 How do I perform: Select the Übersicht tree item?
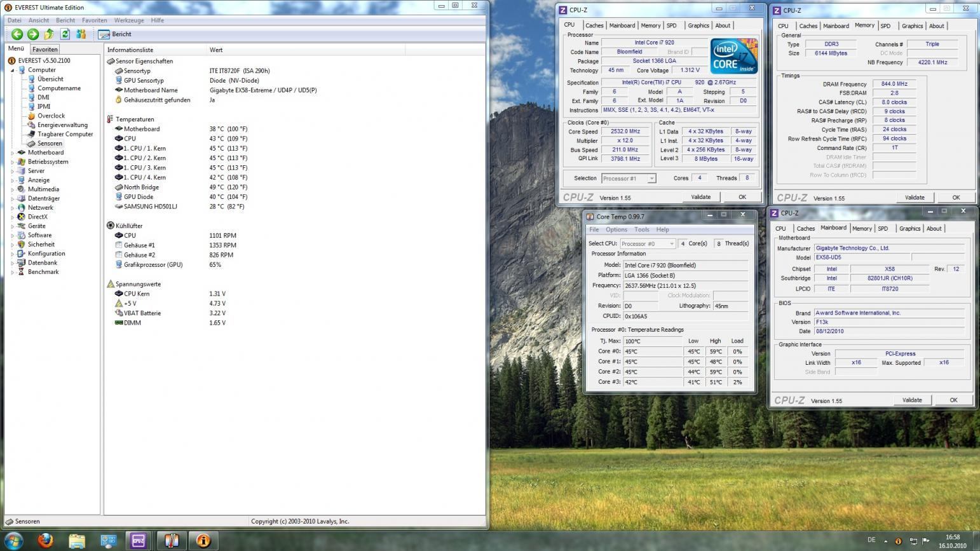pos(50,79)
